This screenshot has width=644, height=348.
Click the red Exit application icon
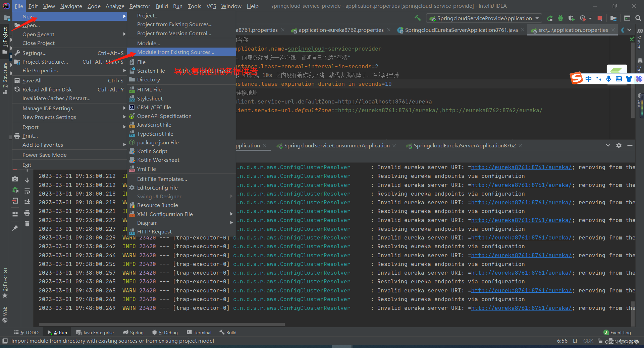click(x=15, y=201)
